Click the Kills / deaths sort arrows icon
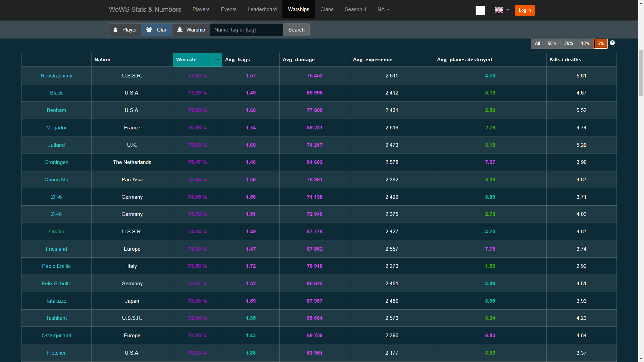Viewport: 644px width, 362px height. 612,60
